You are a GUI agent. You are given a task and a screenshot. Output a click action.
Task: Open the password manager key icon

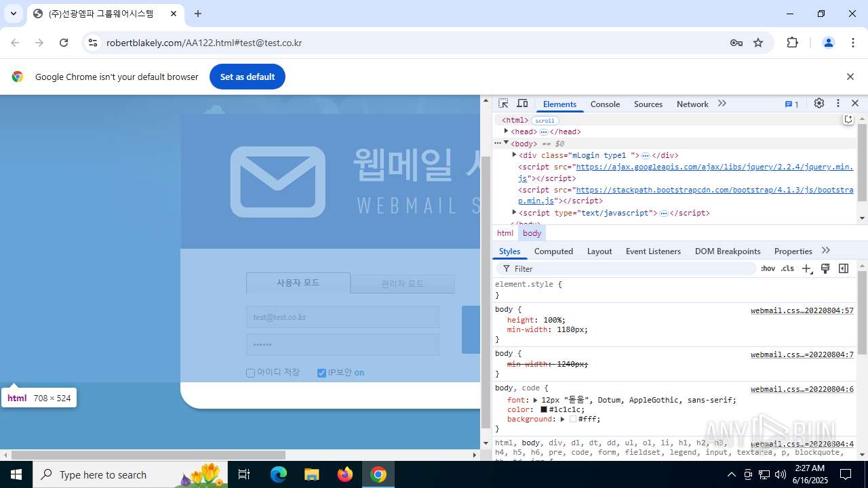pos(736,43)
